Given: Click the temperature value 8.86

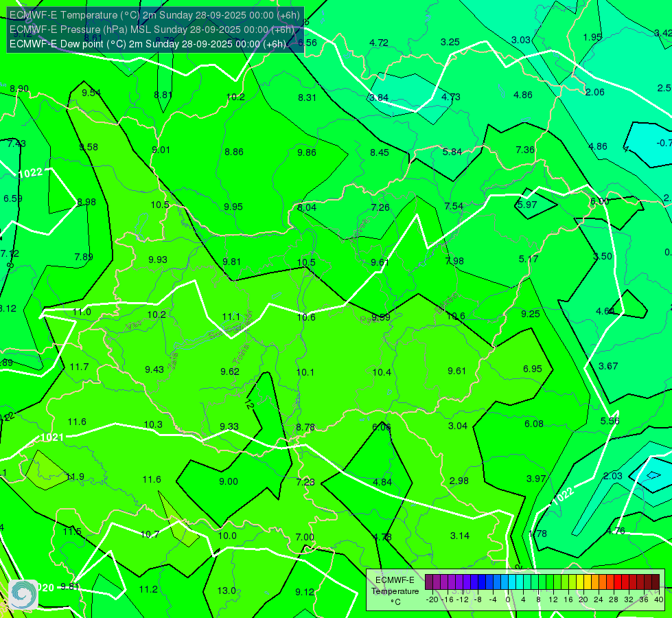Looking at the screenshot, I should (234, 152).
